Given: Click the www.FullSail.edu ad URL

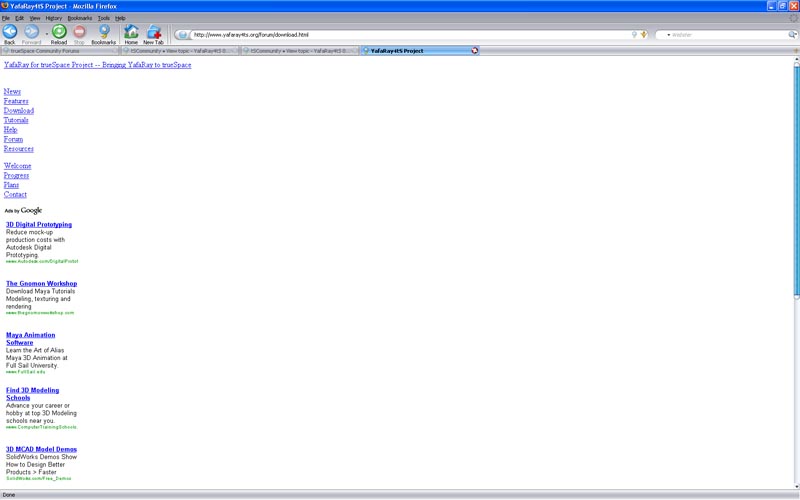Looking at the screenshot, I should pyautogui.click(x=26, y=372).
